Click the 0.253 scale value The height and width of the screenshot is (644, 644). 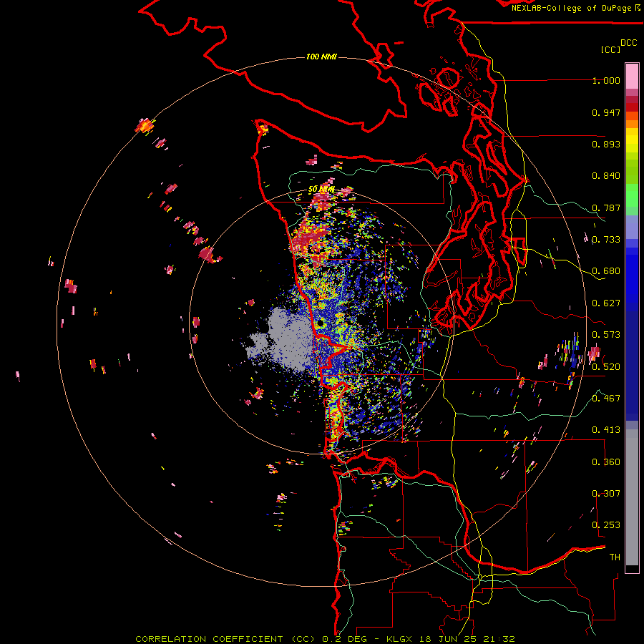click(x=606, y=525)
